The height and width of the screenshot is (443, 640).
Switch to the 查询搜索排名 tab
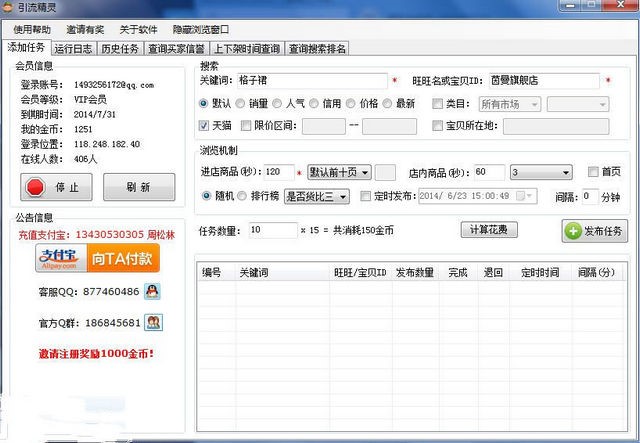point(317,49)
